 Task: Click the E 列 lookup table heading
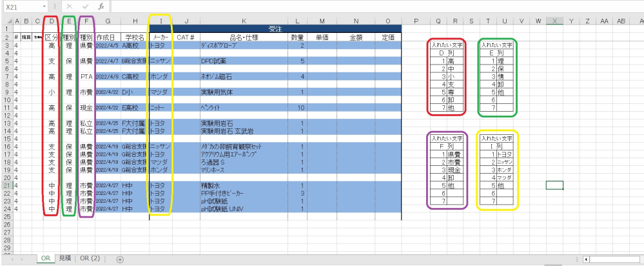coord(497,53)
